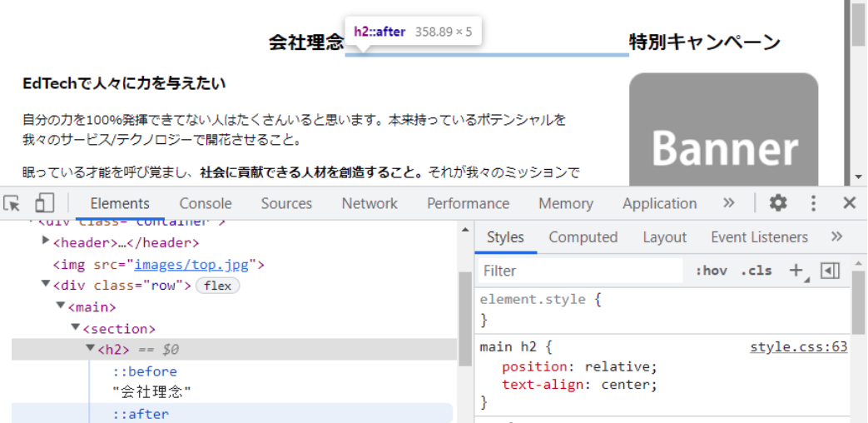Collapse the section element node
Screen dimensions: 868x423
tap(75, 326)
